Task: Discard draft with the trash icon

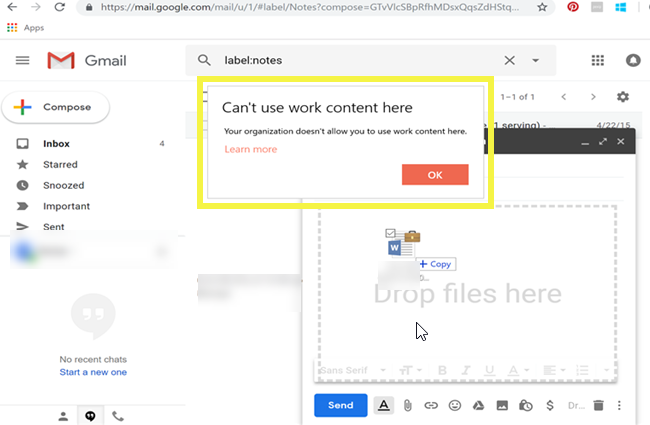Action: 598,405
